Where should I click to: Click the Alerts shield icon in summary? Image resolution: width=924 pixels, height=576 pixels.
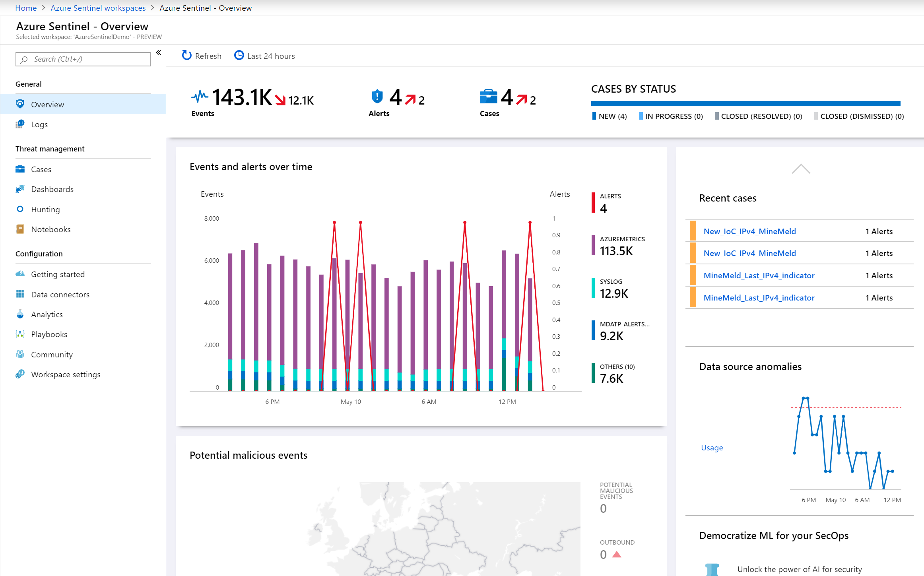[x=377, y=96]
